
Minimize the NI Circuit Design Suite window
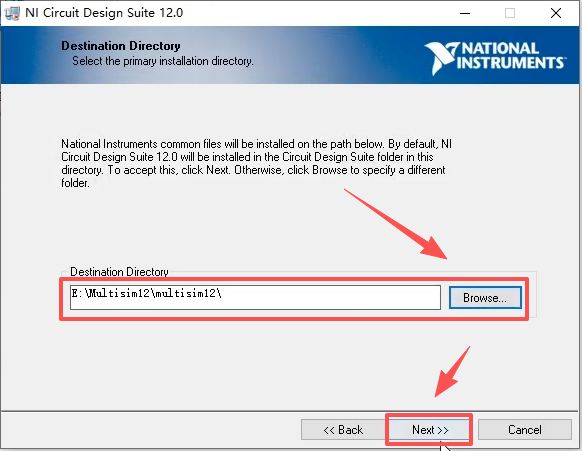465,13
